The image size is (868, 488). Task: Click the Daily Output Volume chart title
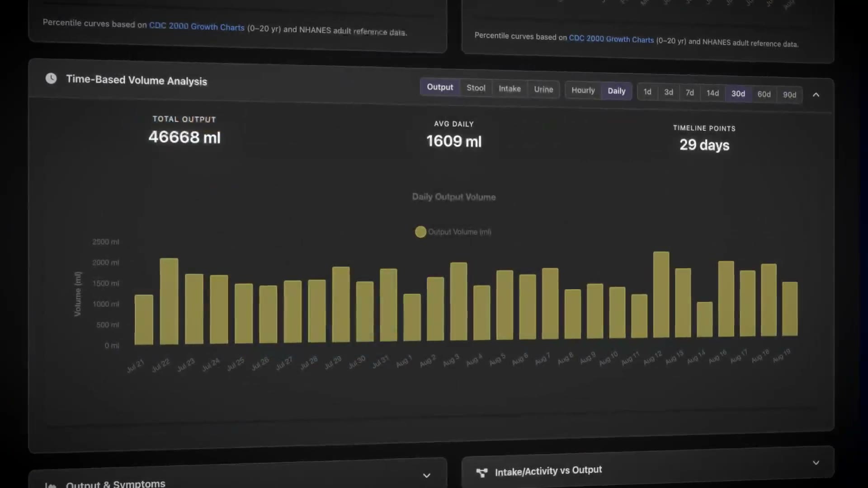(454, 197)
